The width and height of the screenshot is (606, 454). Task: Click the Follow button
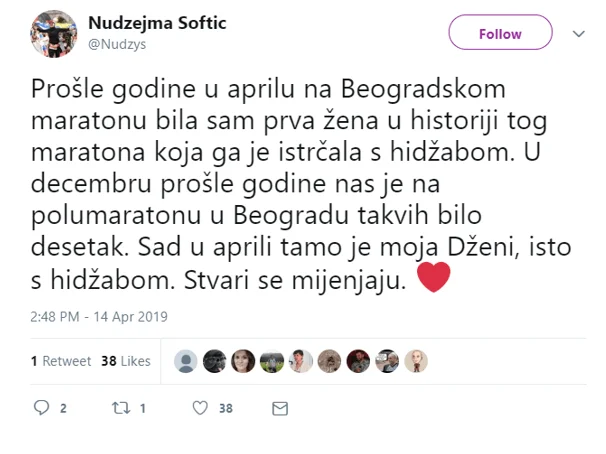(x=500, y=32)
